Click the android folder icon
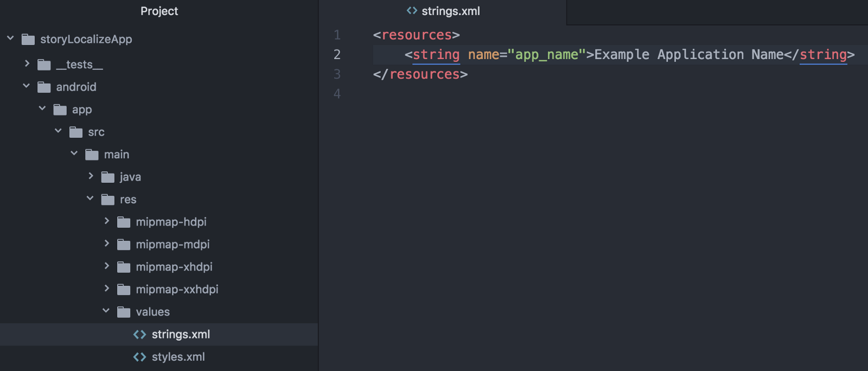The image size is (868, 371). [x=44, y=87]
